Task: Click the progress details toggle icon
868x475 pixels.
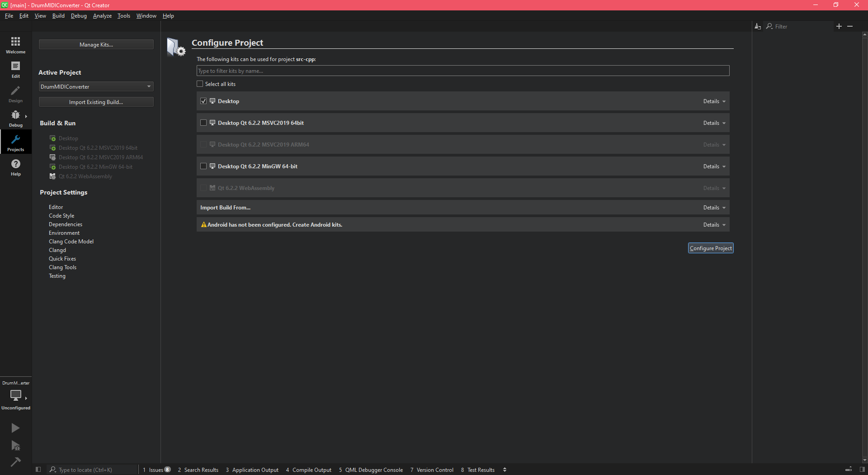Action: tap(849, 470)
